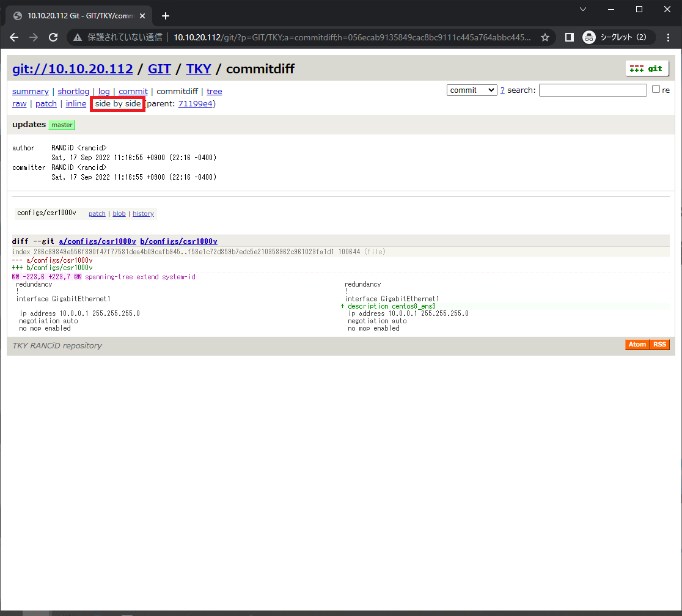Go to the tree view
This screenshot has height=616, width=682.
click(214, 92)
